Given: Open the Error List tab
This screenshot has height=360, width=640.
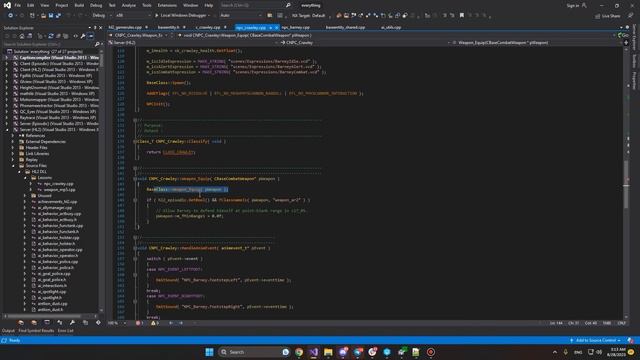Looking at the screenshot, I should tap(65, 331).
